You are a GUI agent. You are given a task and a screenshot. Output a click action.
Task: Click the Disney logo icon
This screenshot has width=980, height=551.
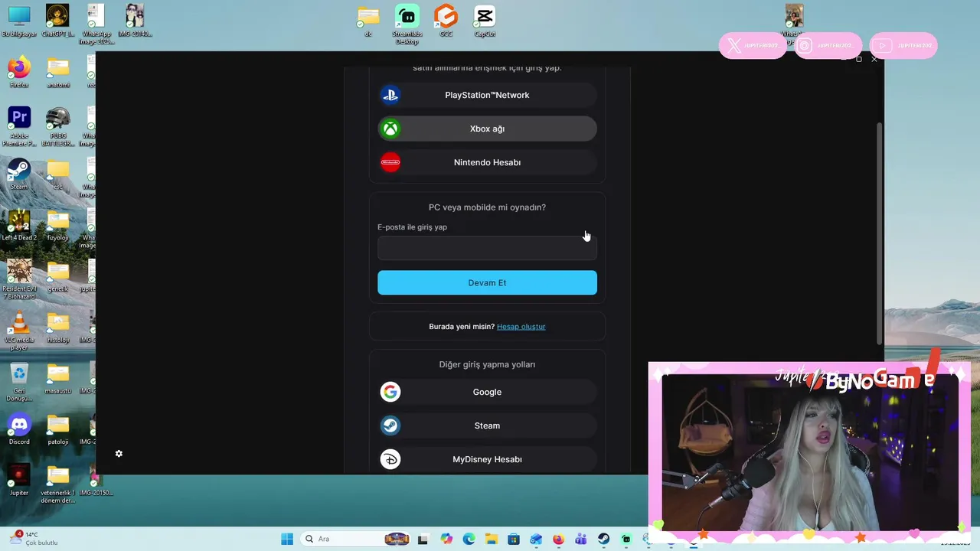[390, 459]
